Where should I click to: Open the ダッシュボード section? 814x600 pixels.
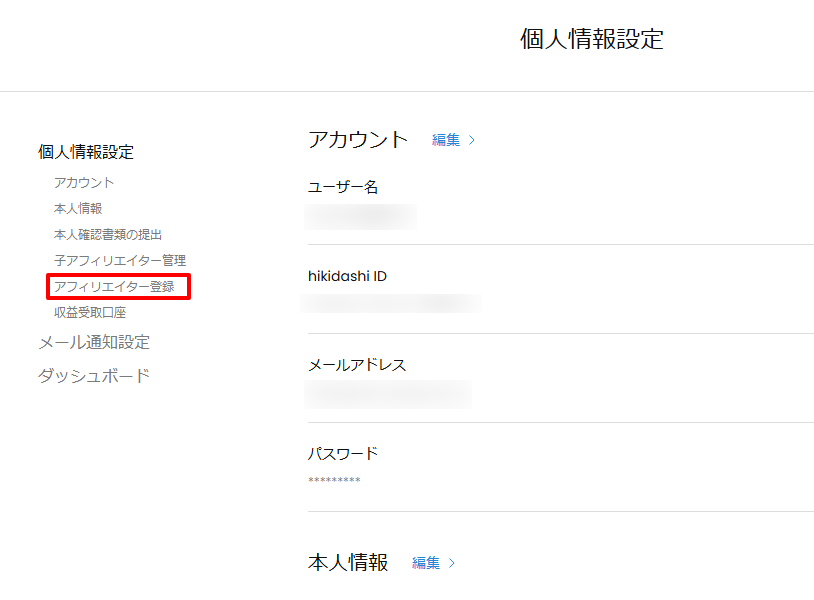pyautogui.click(x=94, y=376)
